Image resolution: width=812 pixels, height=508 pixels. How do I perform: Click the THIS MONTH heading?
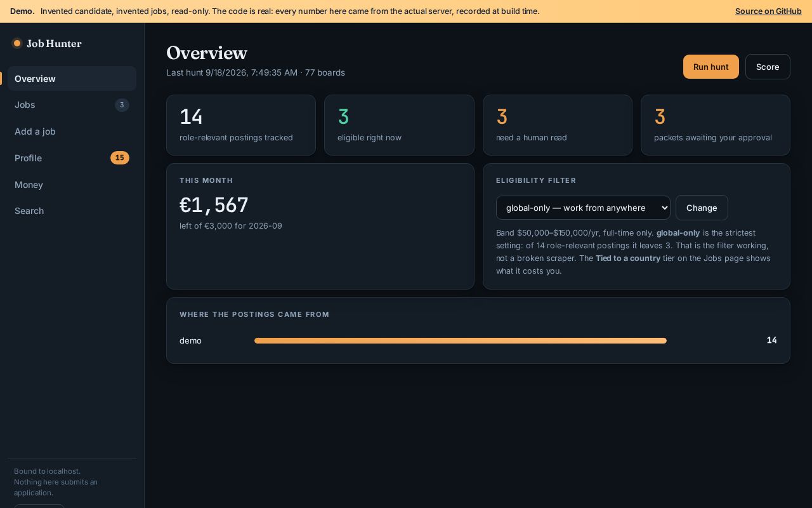(206, 180)
